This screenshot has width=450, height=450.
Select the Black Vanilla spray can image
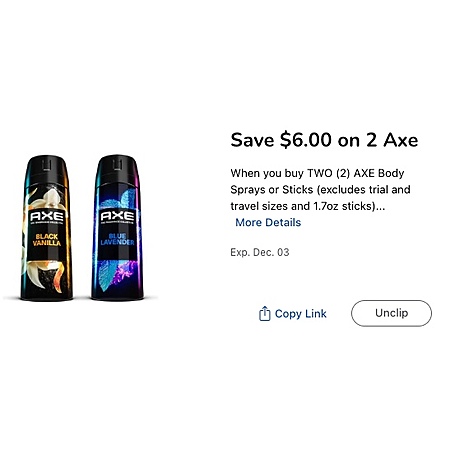click(x=47, y=228)
